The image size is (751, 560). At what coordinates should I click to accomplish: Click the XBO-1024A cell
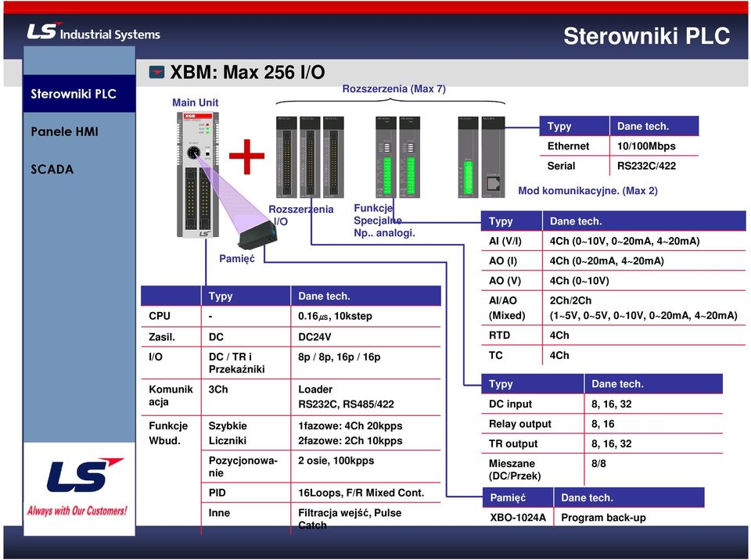[x=517, y=517]
